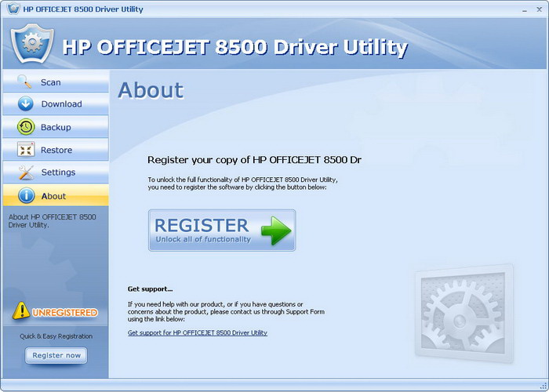Click the blue Download arrow icon
The height and width of the screenshot is (392, 549).
click(26, 104)
